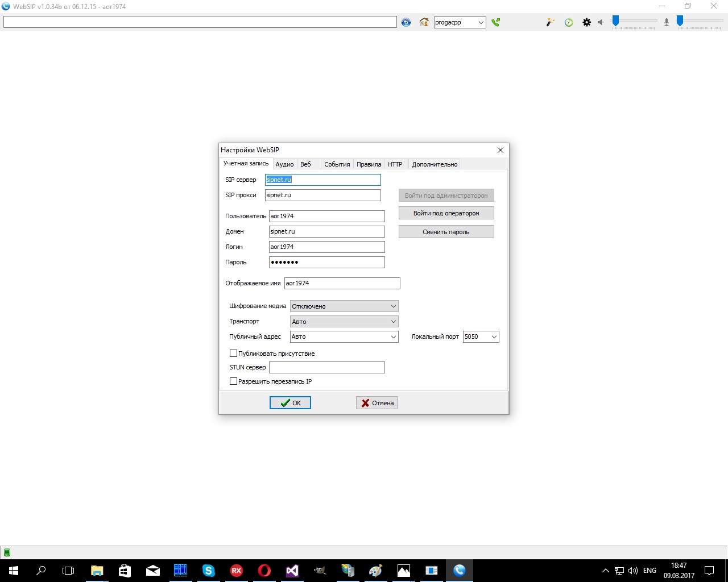The width and height of the screenshot is (728, 582).
Task: Open the system tray volume icon
Action: tap(633, 571)
